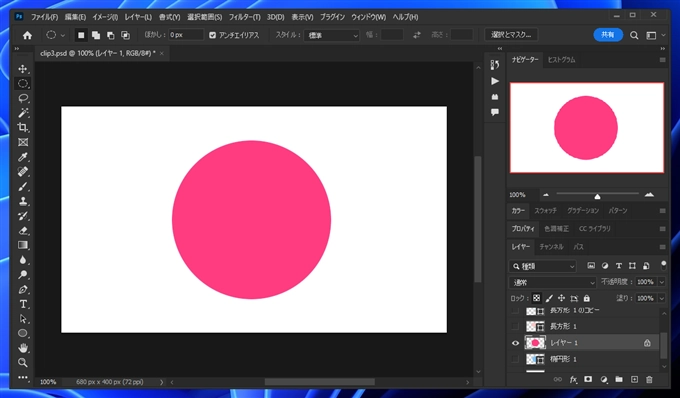Open the スタイル dropdown
680x398 pixels.
tap(332, 35)
